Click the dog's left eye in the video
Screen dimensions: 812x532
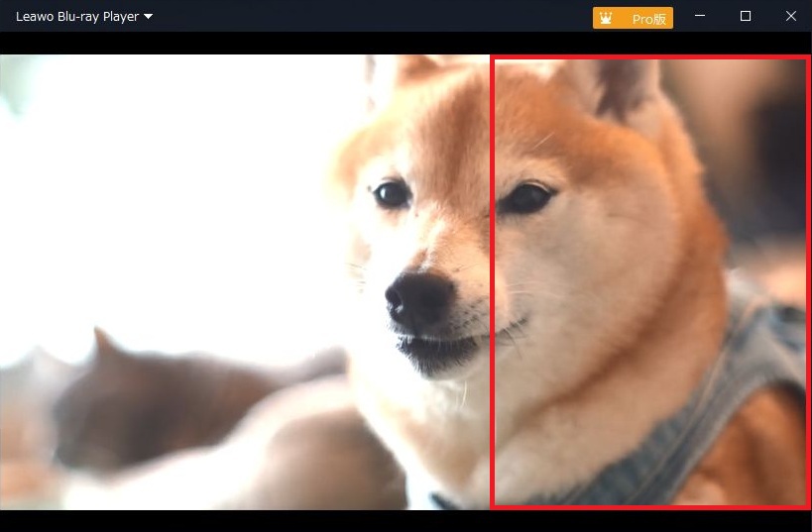click(x=392, y=193)
